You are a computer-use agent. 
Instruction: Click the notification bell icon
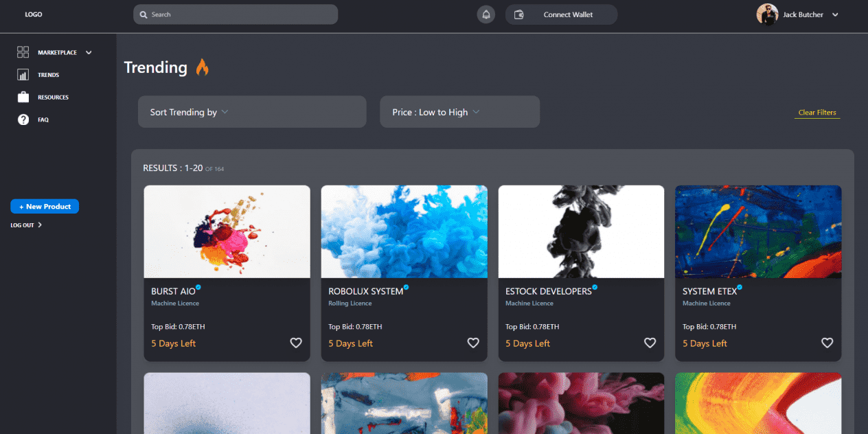click(x=486, y=14)
